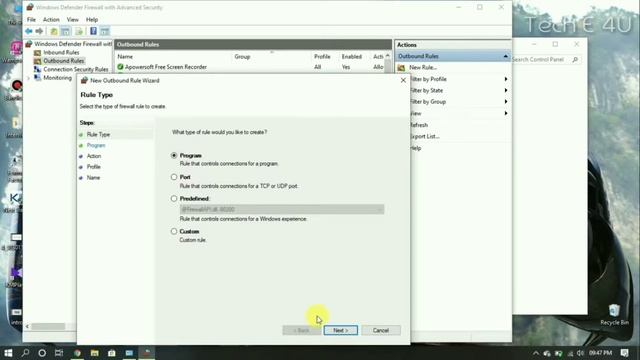Expand the View submenu arrow in Actions

click(x=506, y=113)
